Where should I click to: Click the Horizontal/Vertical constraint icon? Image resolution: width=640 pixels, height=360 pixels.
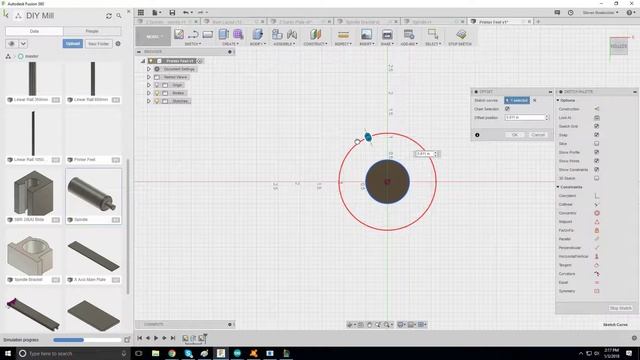[x=597, y=256]
